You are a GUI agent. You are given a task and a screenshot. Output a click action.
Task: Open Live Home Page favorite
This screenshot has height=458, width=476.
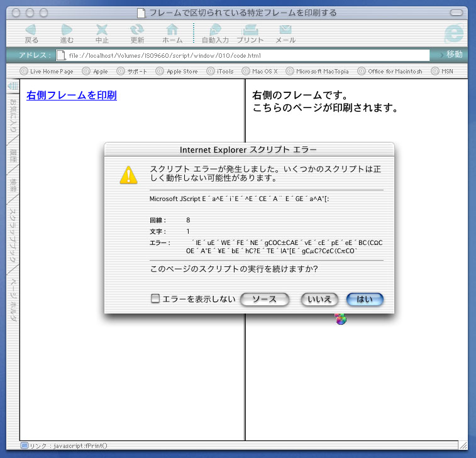[x=47, y=71]
